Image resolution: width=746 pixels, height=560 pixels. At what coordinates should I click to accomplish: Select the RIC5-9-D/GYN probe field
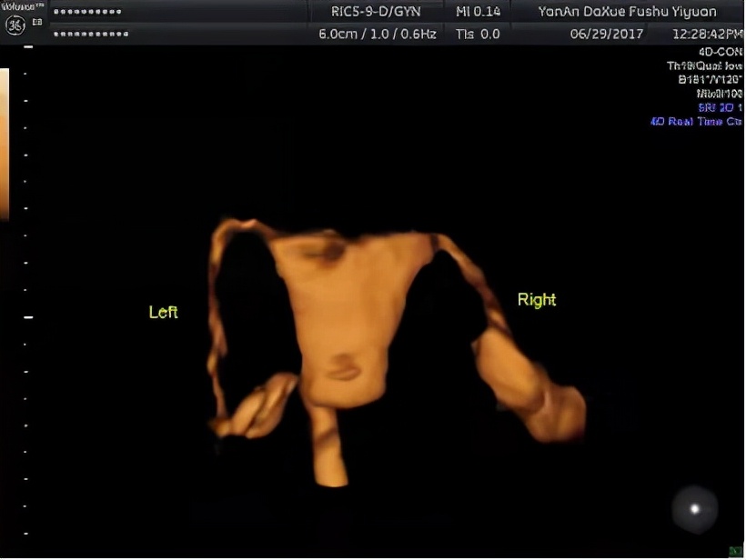pos(376,12)
